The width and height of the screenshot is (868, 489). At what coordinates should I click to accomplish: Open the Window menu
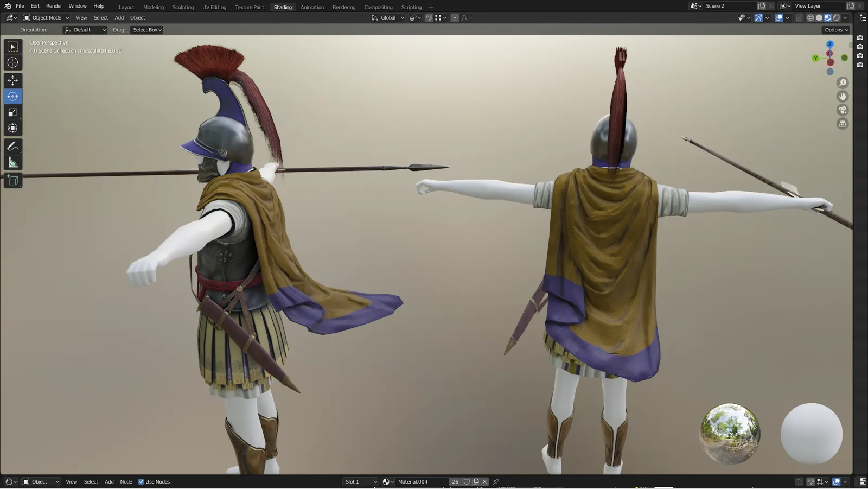(78, 6)
